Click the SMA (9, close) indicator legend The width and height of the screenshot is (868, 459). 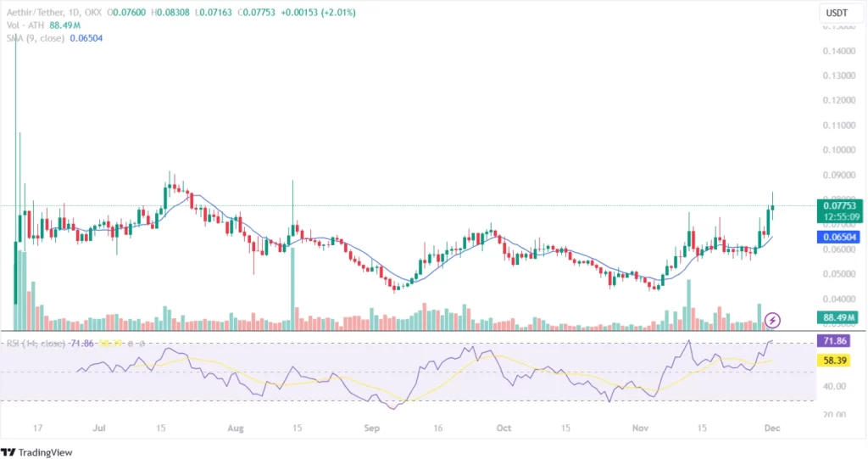click(x=36, y=38)
